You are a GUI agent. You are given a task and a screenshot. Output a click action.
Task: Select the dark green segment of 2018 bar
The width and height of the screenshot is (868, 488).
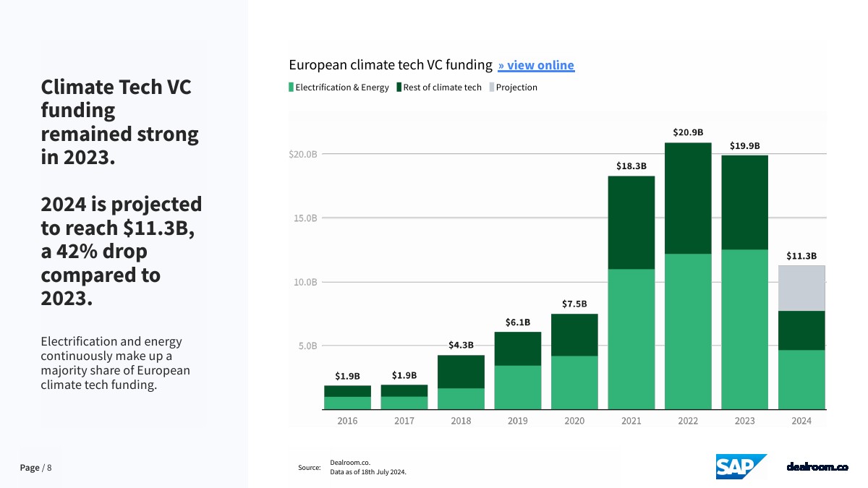click(x=461, y=372)
